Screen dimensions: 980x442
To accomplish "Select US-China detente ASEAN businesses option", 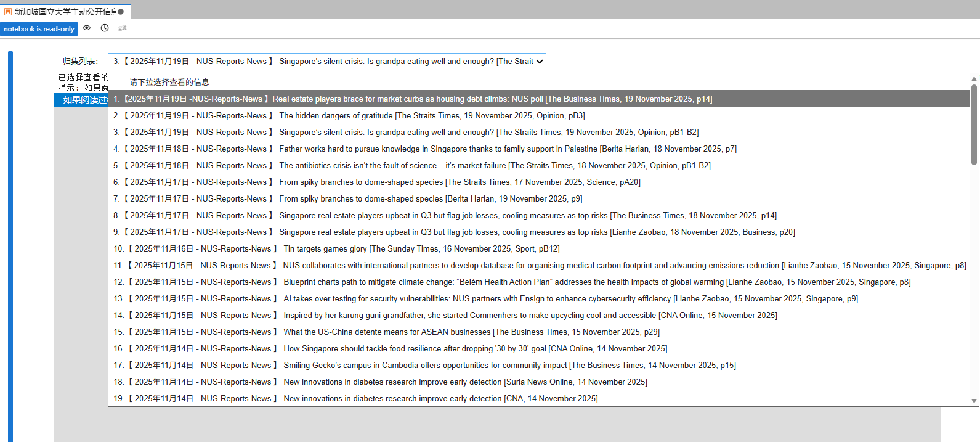I will 539,332.
